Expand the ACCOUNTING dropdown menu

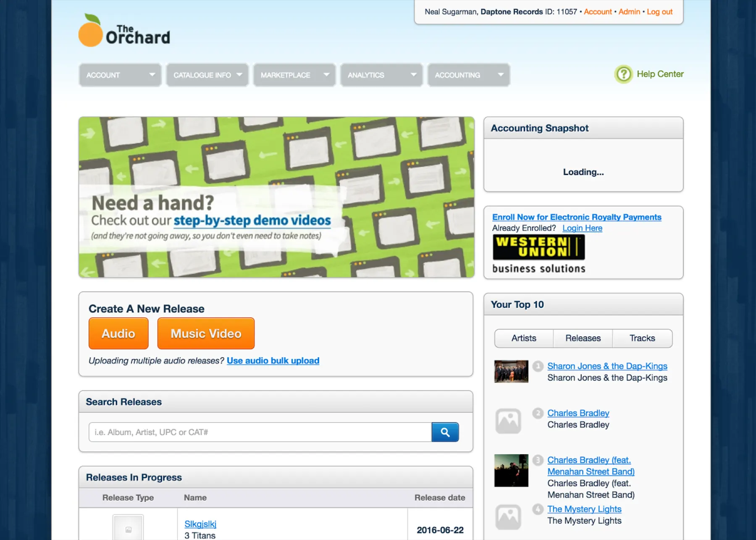click(469, 75)
